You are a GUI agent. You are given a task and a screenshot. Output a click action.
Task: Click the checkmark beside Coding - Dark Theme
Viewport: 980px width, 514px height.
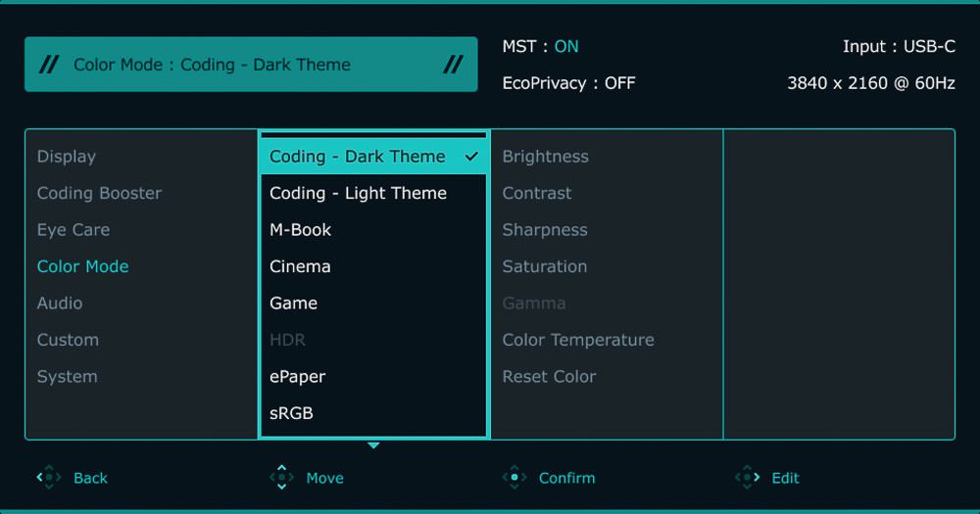(x=471, y=157)
